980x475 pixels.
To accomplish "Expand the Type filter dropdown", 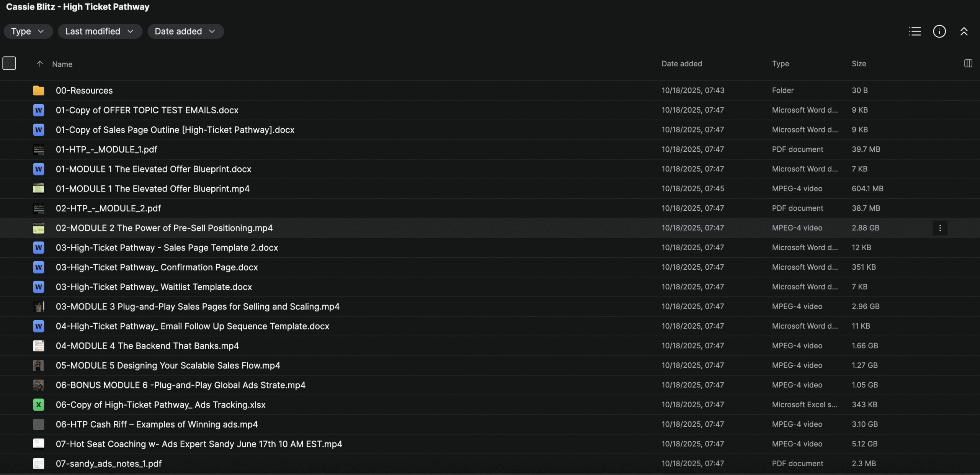I will click(x=28, y=31).
